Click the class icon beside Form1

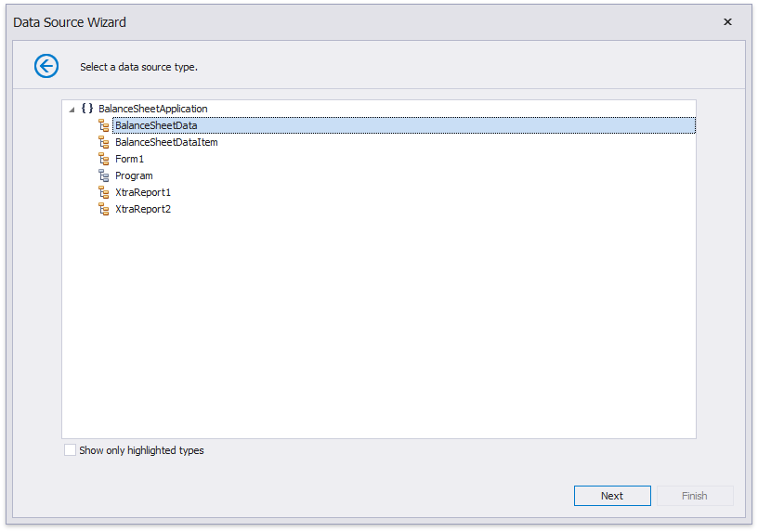point(103,159)
